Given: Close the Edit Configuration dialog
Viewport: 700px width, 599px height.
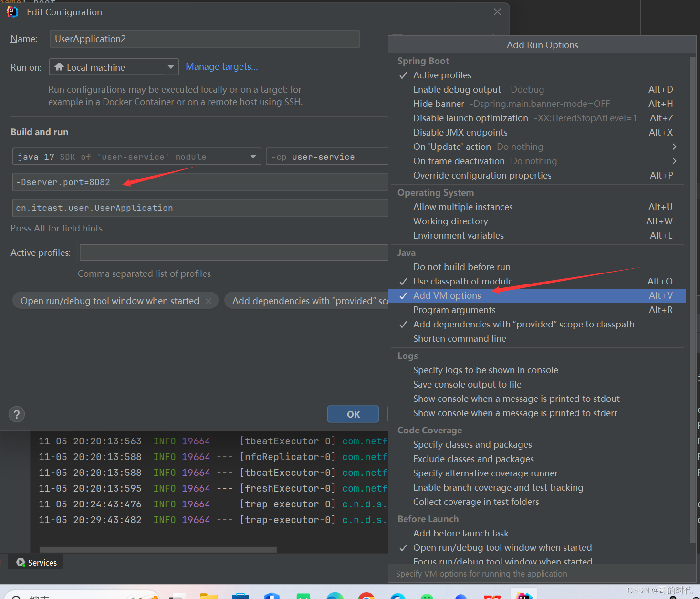Looking at the screenshot, I should [x=497, y=12].
